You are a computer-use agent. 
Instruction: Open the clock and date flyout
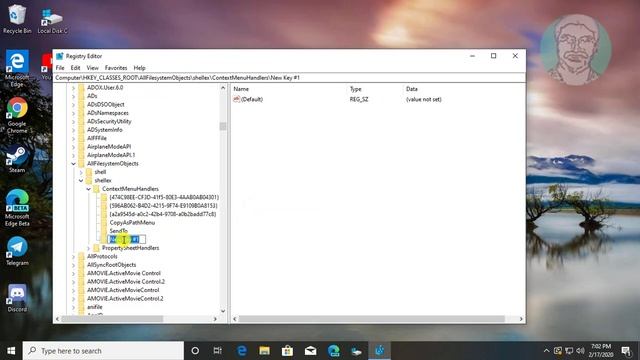tap(600, 351)
